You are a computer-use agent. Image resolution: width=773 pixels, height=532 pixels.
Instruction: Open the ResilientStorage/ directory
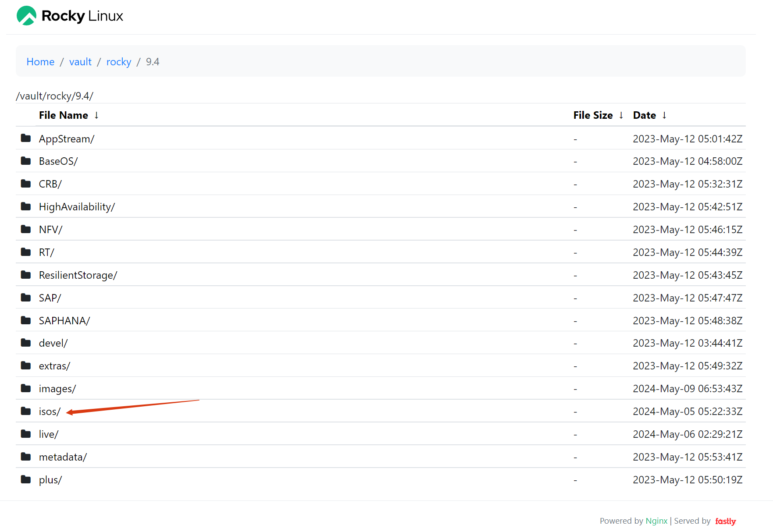click(x=78, y=275)
